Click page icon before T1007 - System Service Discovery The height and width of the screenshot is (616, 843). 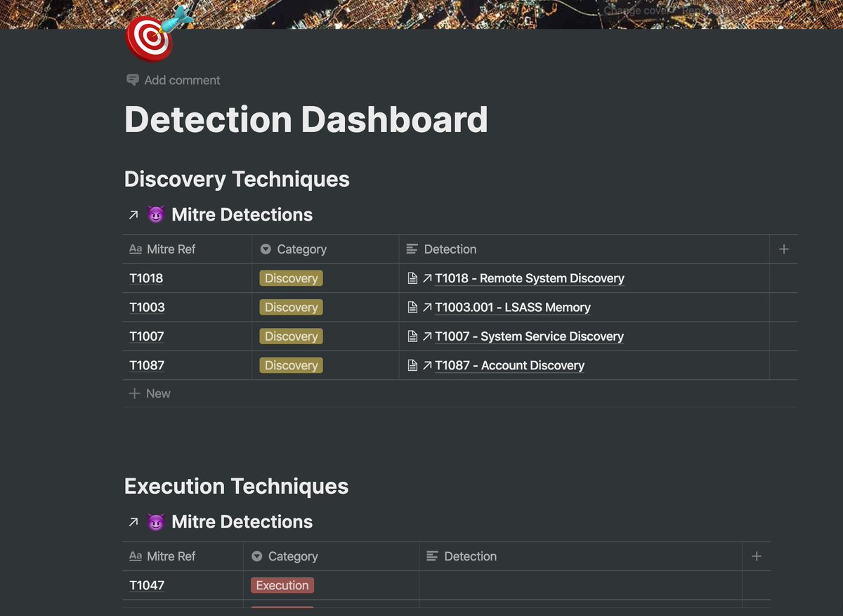[x=412, y=336]
